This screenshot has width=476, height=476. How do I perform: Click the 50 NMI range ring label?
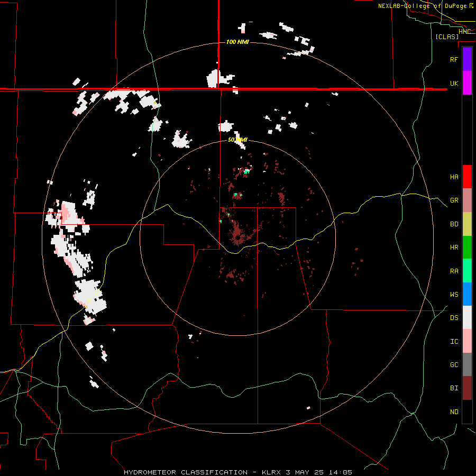point(237,140)
